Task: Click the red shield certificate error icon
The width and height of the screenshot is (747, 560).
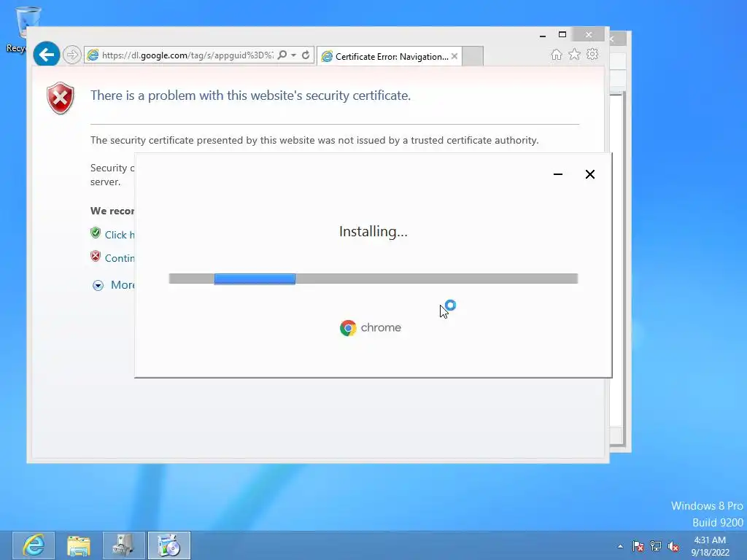Action: 61,98
